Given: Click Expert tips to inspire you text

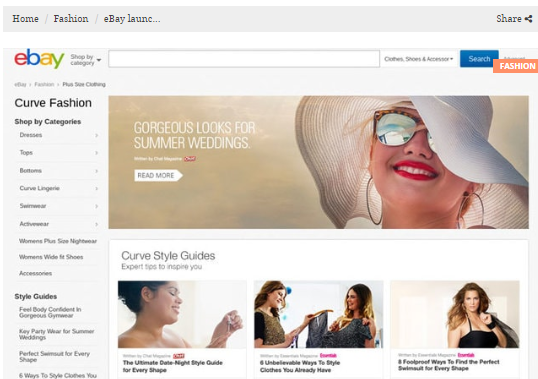Looking at the screenshot, I should click(x=162, y=267).
